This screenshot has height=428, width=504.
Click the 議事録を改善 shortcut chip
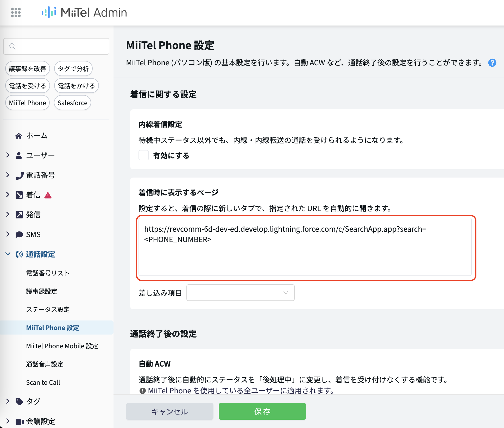pos(28,68)
